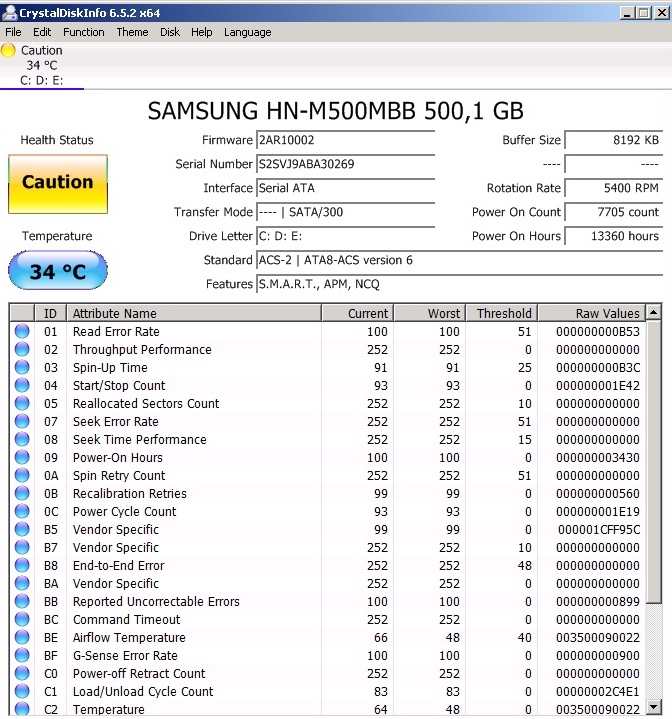Image resolution: width=672 pixels, height=719 pixels.
Task: Click the CrystalDiskInfo title bar app icon
Action: [x=9, y=13]
